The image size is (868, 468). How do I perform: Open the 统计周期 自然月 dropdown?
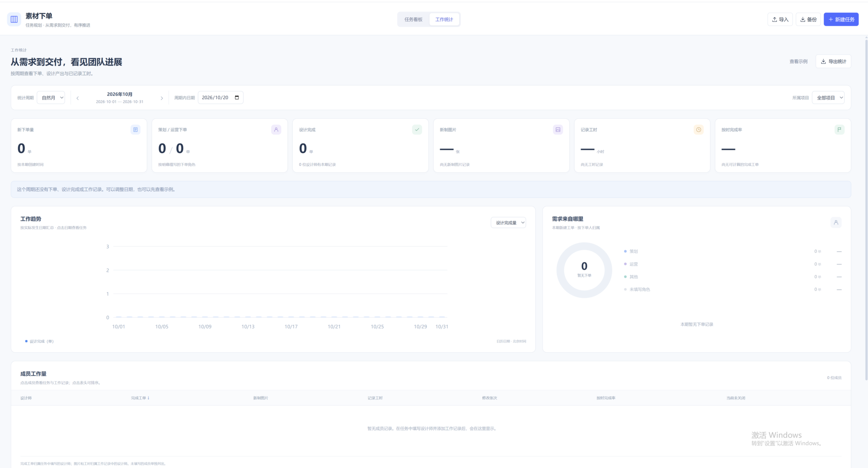[x=51, y=98]
